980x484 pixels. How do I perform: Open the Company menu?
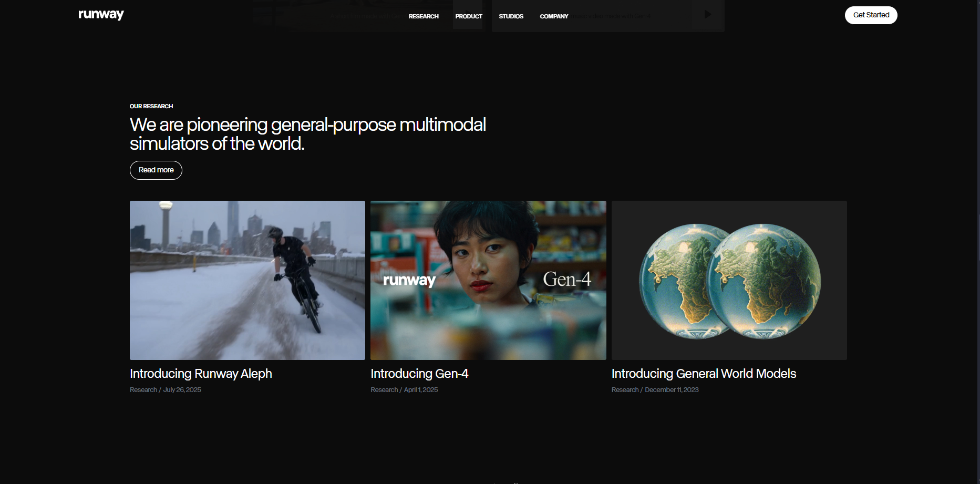coord(554,16)
